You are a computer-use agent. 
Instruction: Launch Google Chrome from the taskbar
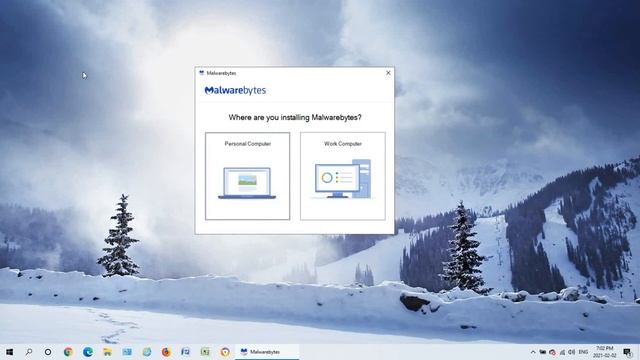point(68,352)
